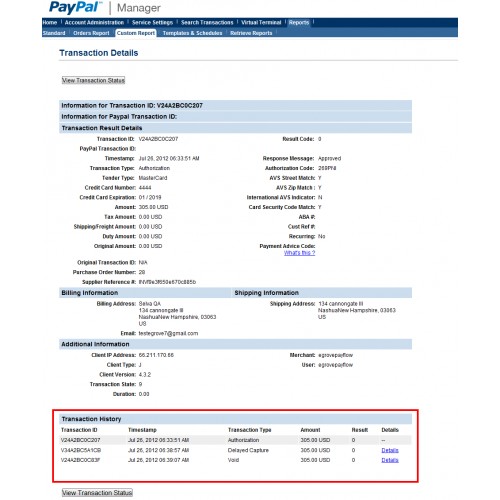
Task: Open Details link for Delayed Capture row
Action: point(390,450)
